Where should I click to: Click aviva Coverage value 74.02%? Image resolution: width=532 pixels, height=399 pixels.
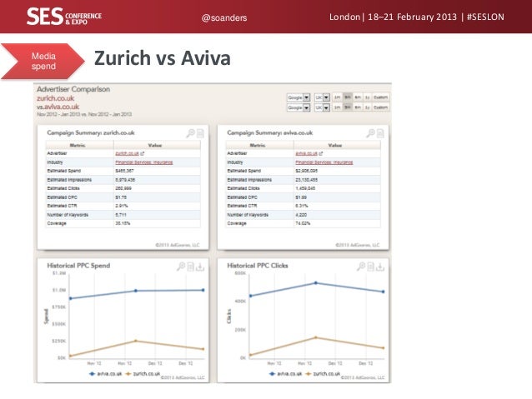pos(303,223)
